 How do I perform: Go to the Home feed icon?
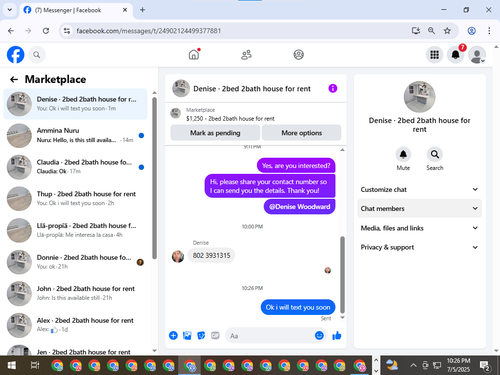(x=194, y=54)
